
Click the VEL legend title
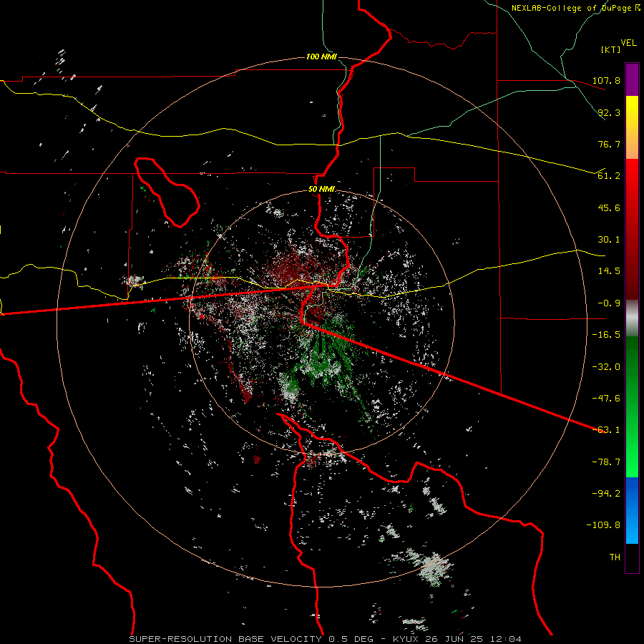(628, 43)
